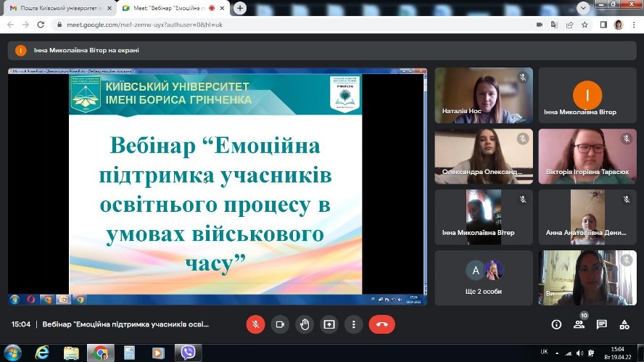644x362 pixels.
Task: Unmute the microphone in Meet controls
Action: click(x=255, y=324)
